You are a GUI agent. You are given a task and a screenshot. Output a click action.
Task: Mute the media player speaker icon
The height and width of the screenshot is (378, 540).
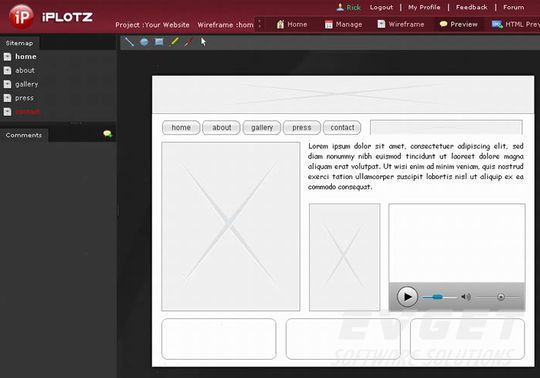pos(466,297)
